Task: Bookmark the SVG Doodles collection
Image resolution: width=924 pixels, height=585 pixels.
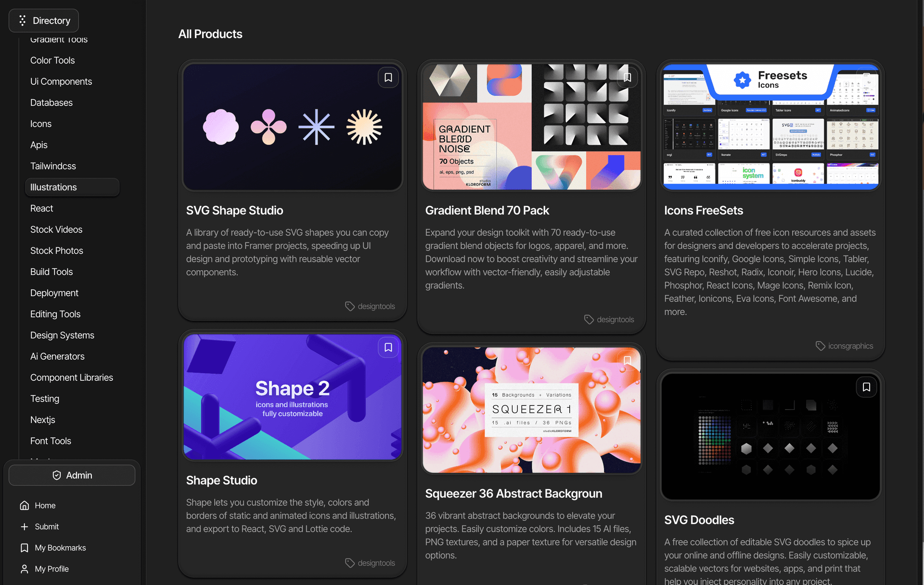Action: click(866, 387)
